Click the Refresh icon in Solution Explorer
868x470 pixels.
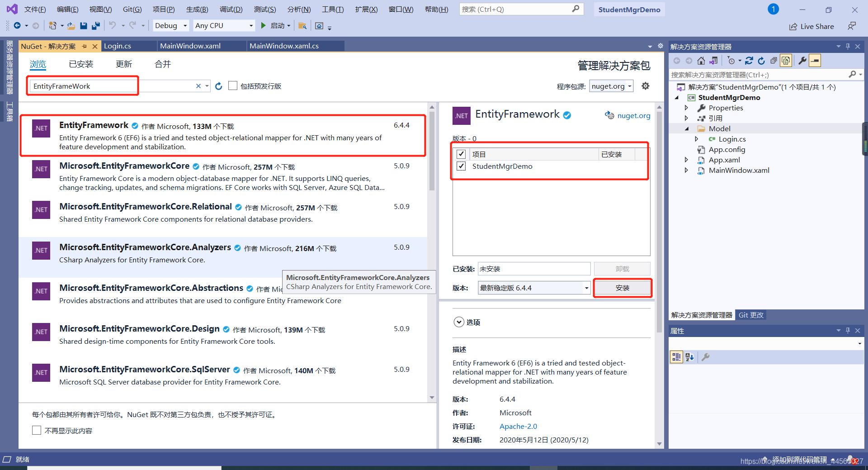[x=761, y=61]
